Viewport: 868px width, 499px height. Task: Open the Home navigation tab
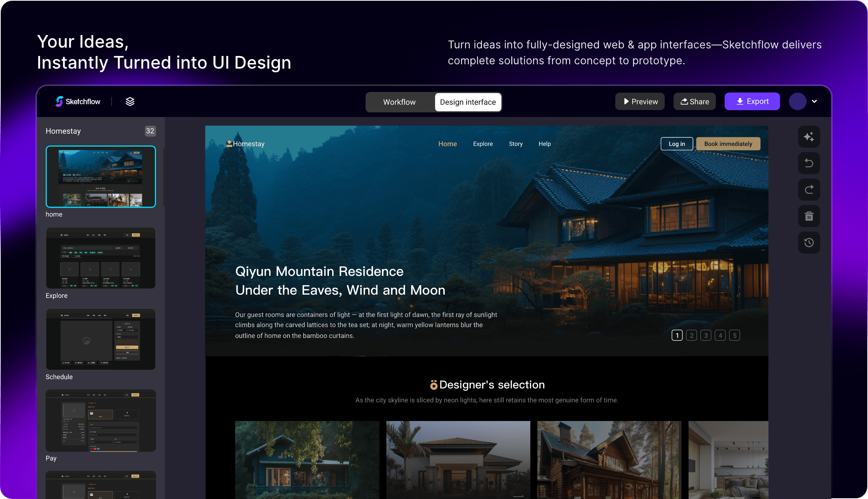(x=447, y=144)
